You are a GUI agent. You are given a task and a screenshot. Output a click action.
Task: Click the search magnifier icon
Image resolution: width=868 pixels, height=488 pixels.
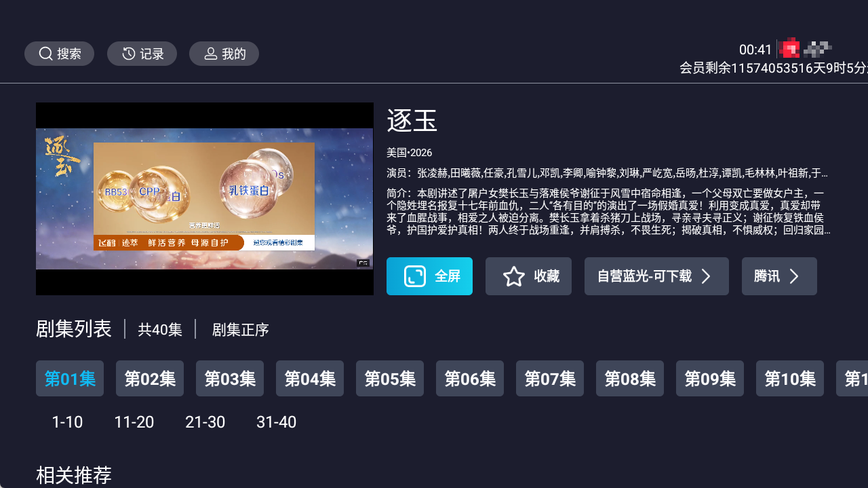coord(45,54)
